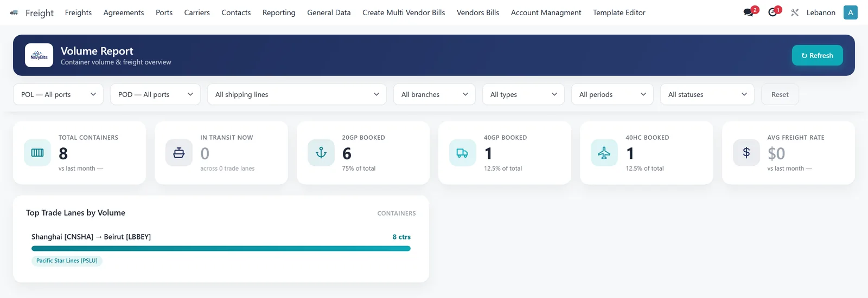Click the Freight truck logo icon
This screenshot has width=868, height=298.
tap(14, 12)
